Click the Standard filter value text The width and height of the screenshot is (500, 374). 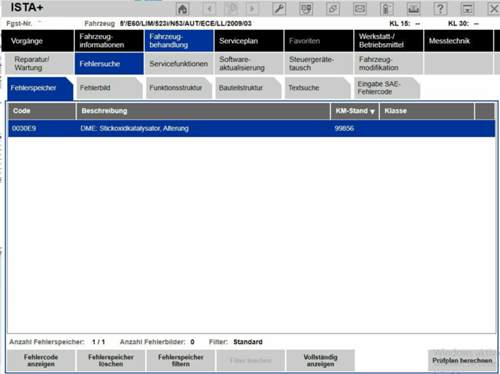coord(248,342)
